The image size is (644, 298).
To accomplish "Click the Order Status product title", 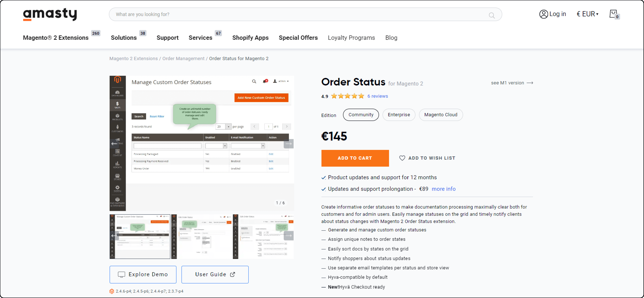I will (x=353, y=82).
